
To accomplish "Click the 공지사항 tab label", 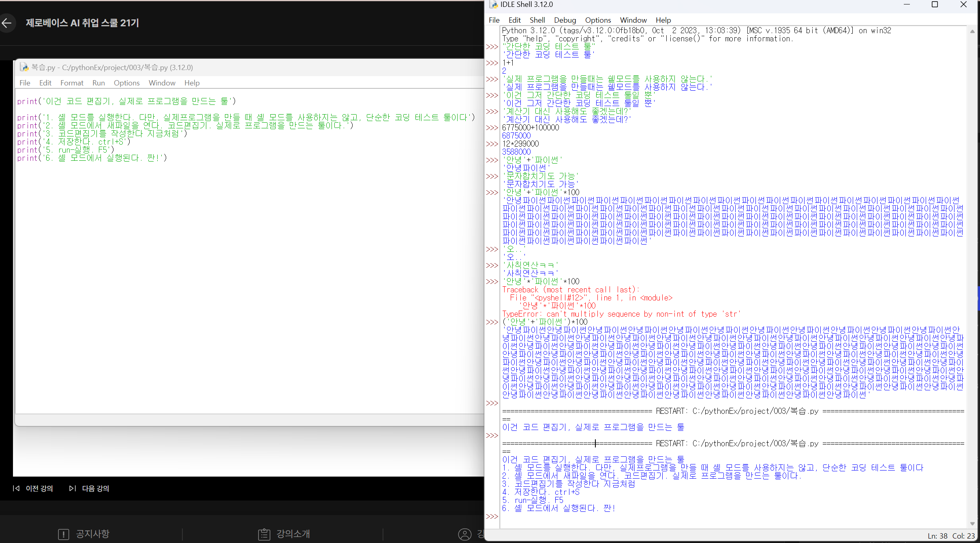I will pyautogui.click(x=93, y=534).
